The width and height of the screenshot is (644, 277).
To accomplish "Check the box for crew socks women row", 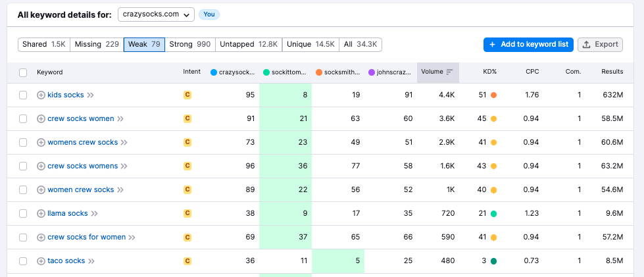I will pos(23,119).
